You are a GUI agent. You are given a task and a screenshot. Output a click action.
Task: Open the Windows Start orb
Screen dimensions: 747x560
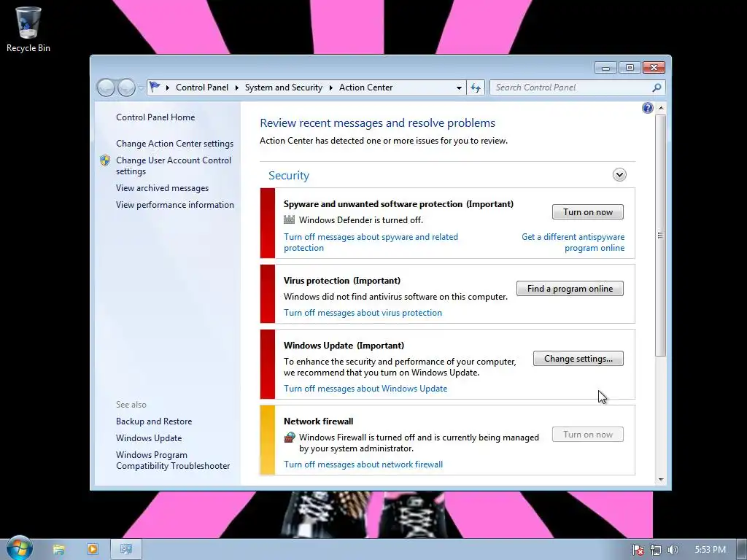click(x=20, y=548)
